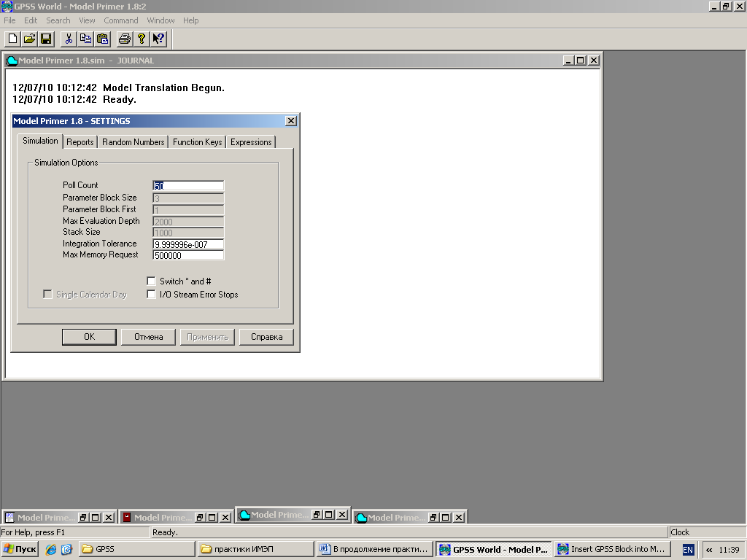Restore the fourth minimized Model Primer window
This screenshot has height=560, width=747.
tap(433, 517)
